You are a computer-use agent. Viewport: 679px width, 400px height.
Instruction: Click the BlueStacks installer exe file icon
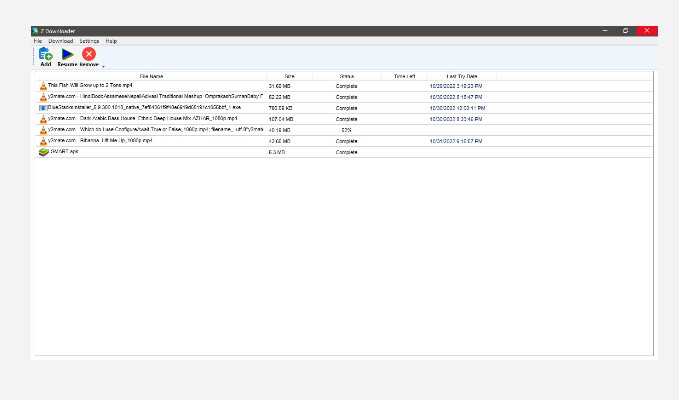pyautogui.click(x=42, y=108)
